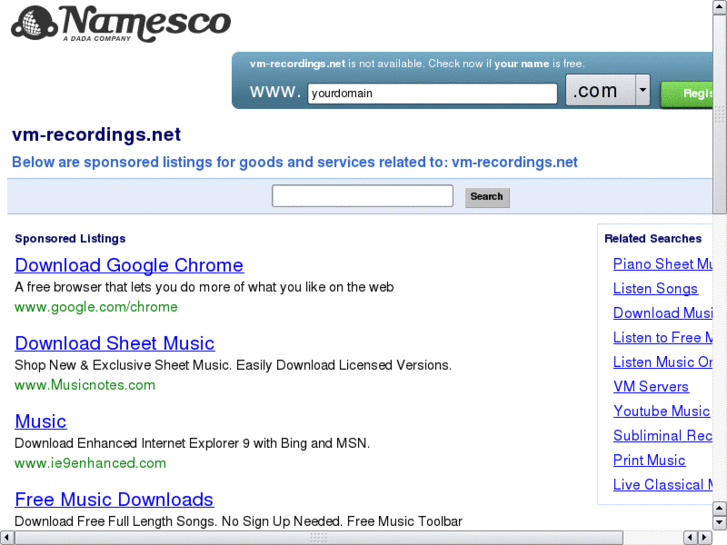Click the empty search text box
The width and height of the screenshot is (727, 545).
pyautogui.click(x=363, y=196)
